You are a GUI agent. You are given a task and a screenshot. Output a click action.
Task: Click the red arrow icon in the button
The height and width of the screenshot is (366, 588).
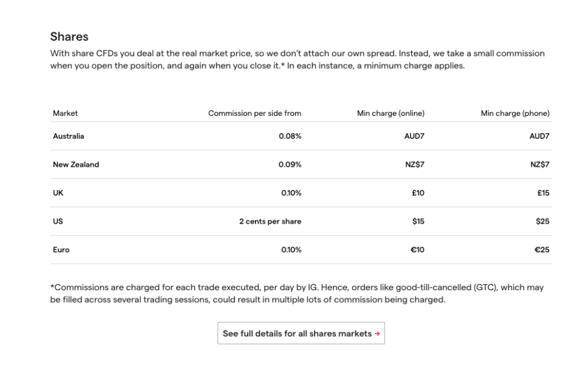378,333
